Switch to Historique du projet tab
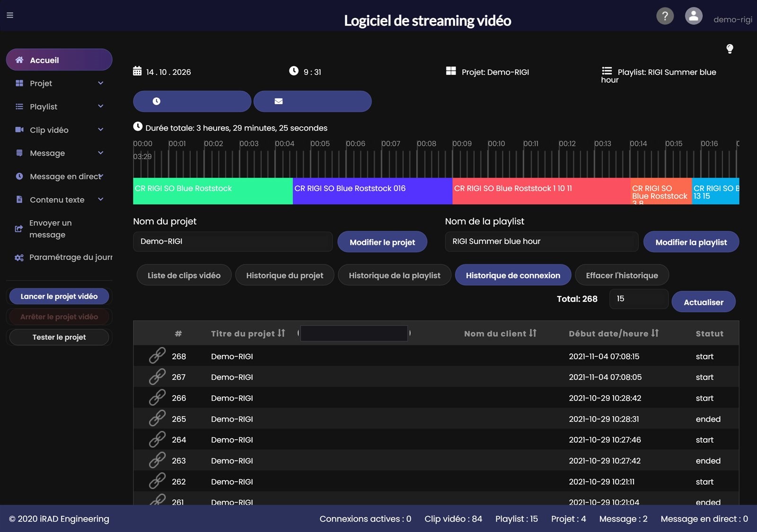Screen dimensions: 757x532 (x=285, y=275)
